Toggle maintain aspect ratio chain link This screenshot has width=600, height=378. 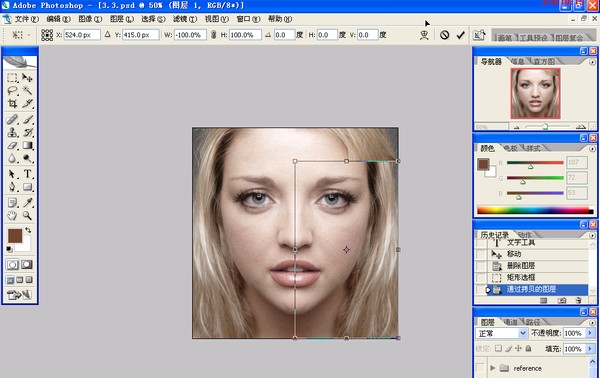(214, 35)
